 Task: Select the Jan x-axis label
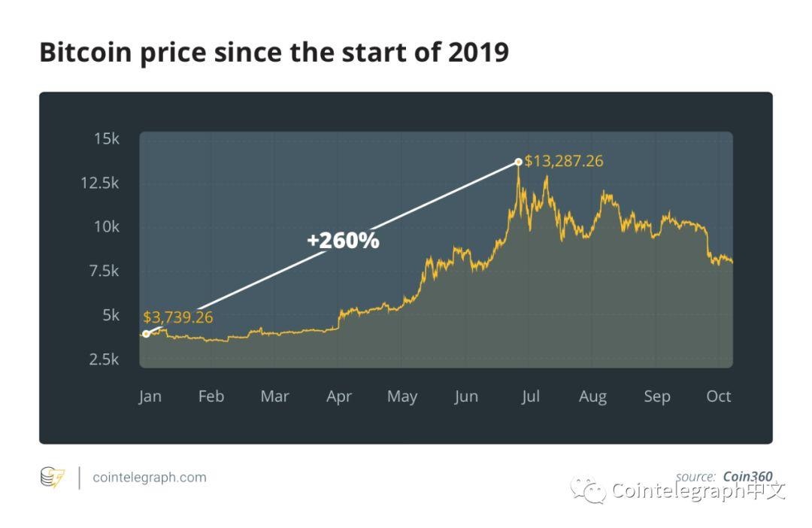click(150, 396)
